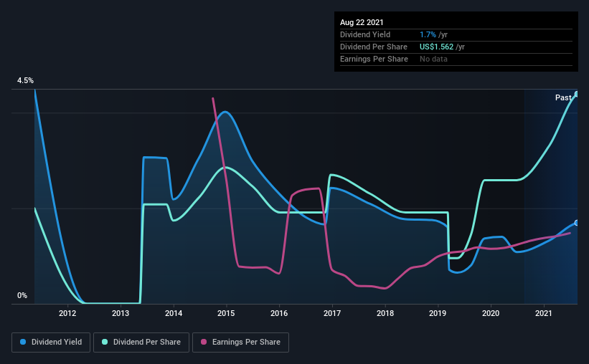
Task: Select the 2018 label on the time axis
Action: tap(385, 313)
